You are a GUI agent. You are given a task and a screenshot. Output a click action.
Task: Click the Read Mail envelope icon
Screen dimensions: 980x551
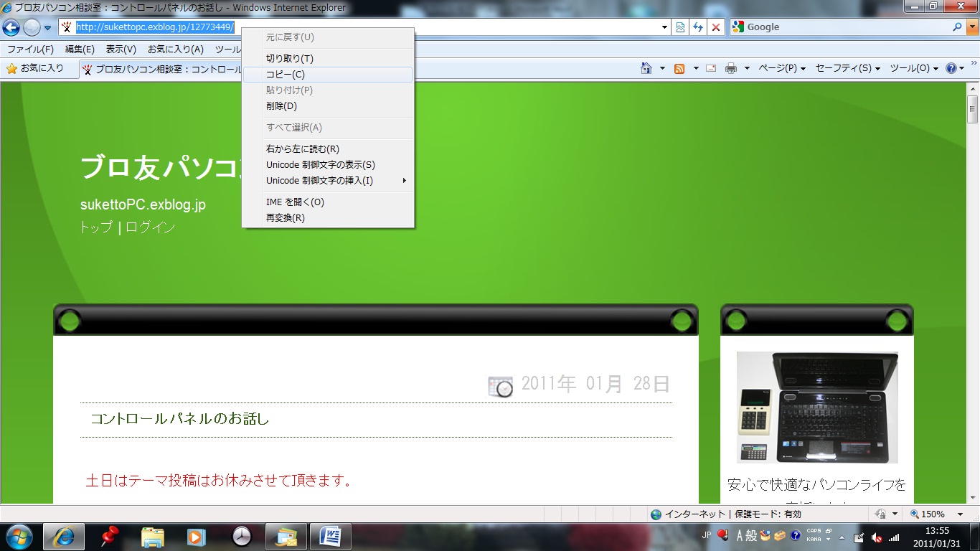[x=712, y=69]
